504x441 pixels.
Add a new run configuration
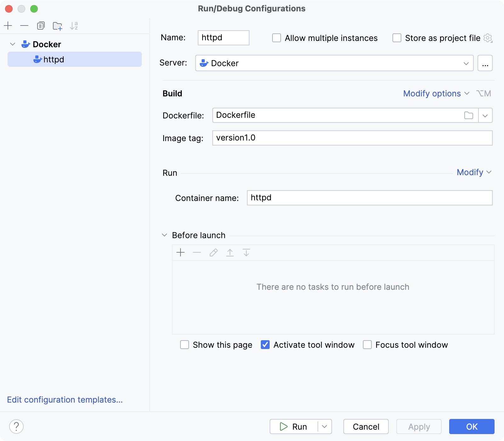click(8, 26)
